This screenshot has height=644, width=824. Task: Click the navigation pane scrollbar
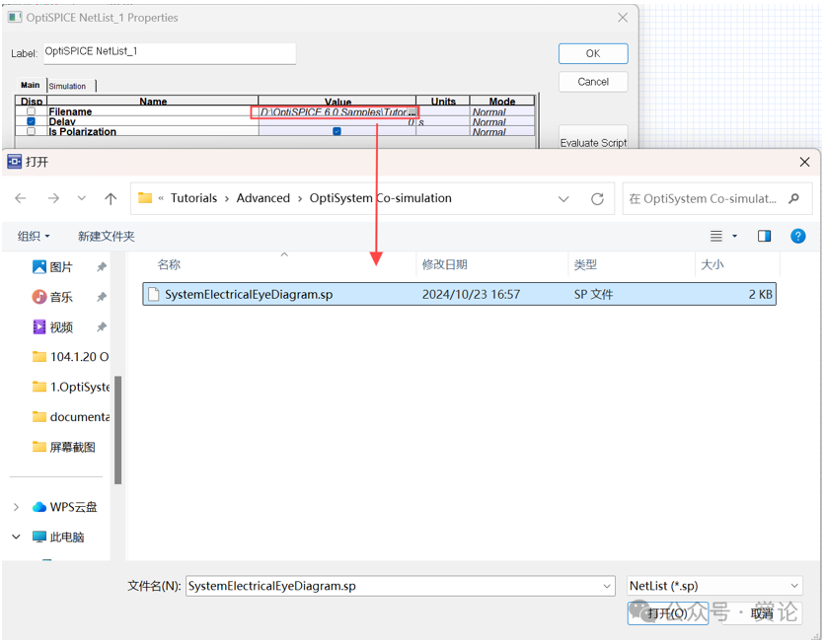[117, 430]
